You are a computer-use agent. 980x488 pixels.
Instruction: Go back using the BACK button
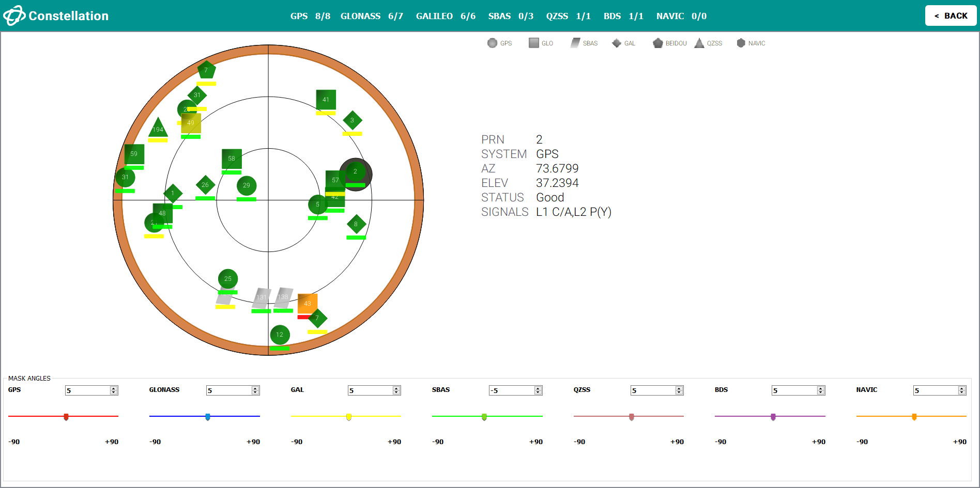coord(950,15)
